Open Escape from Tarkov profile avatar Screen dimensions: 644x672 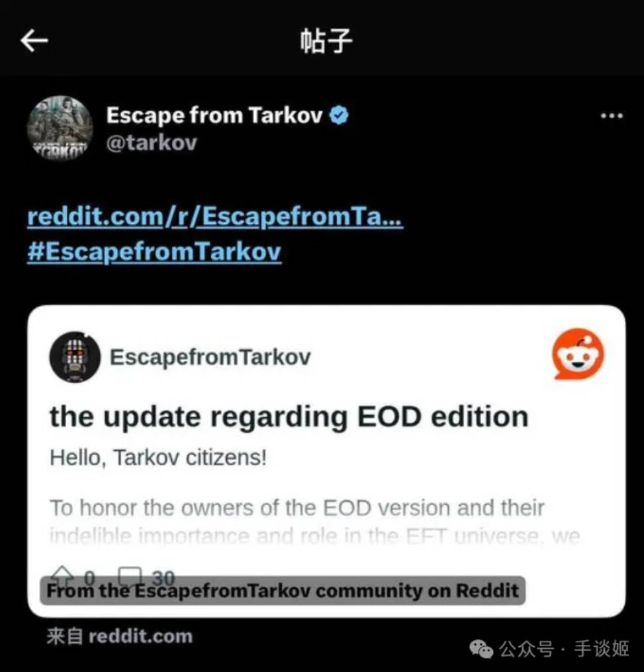click(x=60, y=128)
